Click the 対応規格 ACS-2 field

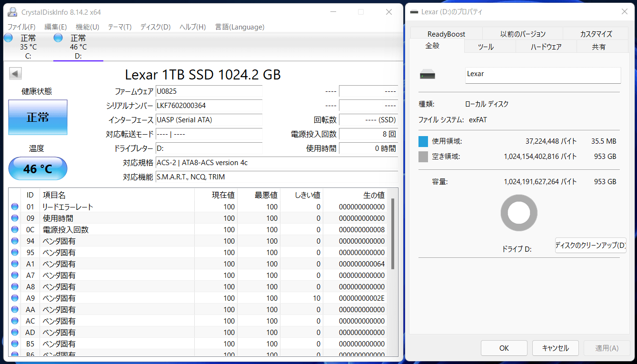pyautogui.click(x=277, y=163)
